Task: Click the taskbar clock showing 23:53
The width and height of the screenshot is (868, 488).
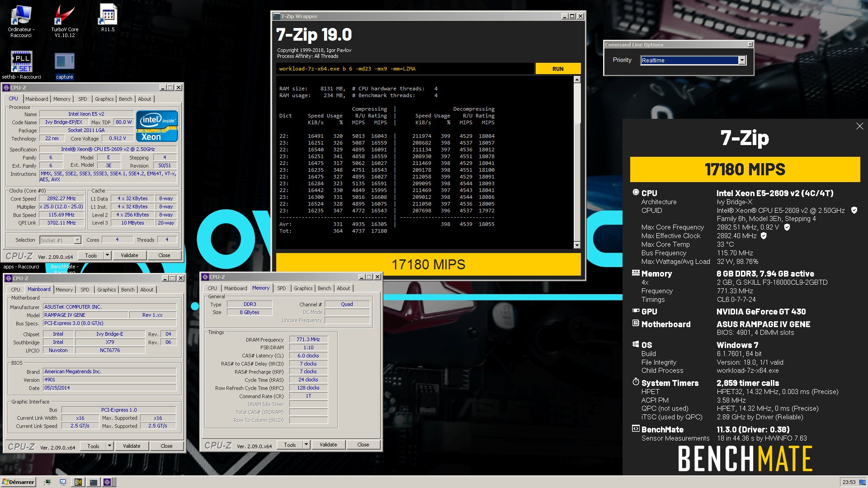Action: (849, 482)
